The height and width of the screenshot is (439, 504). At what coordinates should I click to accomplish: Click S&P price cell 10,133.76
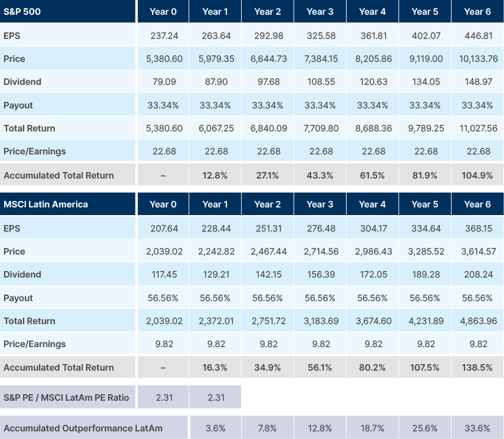click(x=478, y=59)
